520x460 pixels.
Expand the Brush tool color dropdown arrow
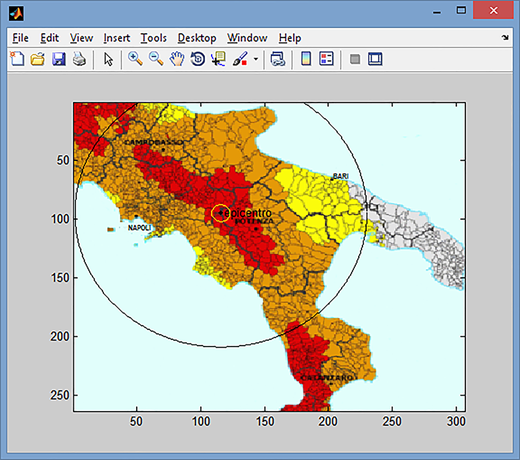tap(256, 59)
